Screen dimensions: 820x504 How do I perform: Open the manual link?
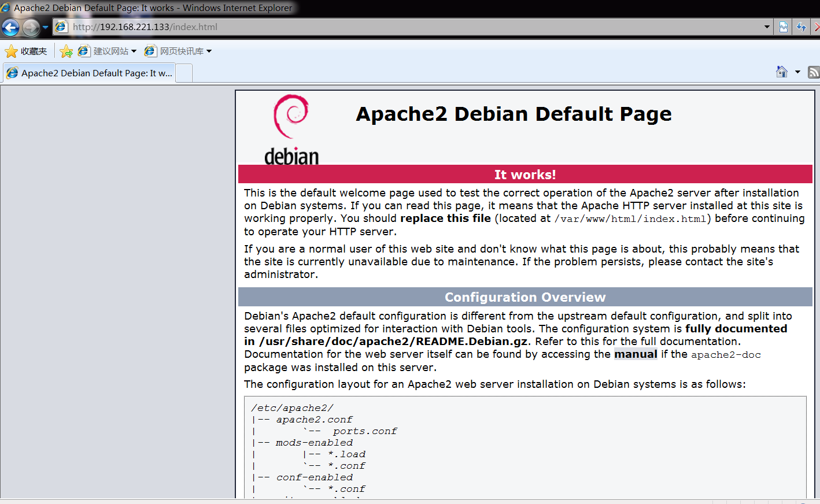[636, 354]
